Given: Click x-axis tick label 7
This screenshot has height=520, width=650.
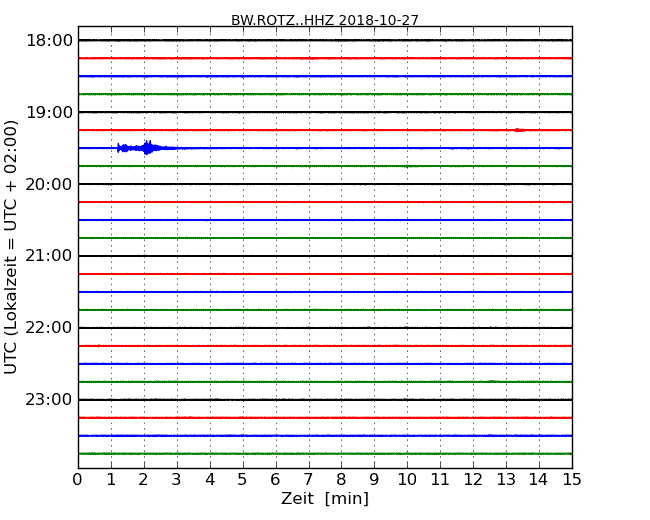Looking at the screenshot, I should (x=308, y=480).
